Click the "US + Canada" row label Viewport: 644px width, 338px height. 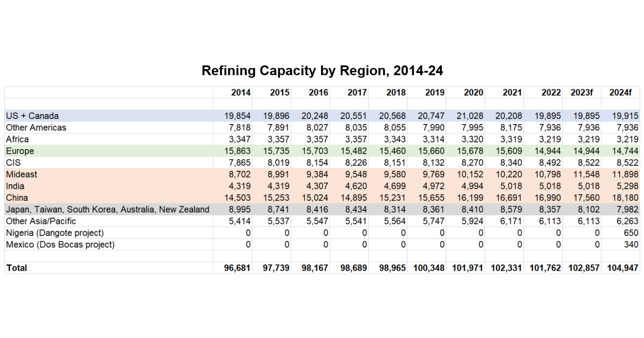(x=32, y=116)
